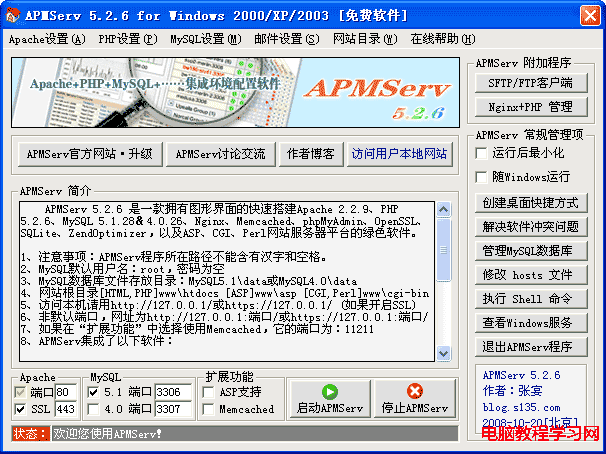Screen dimensions: 606x454
Task: Click the MySQL 5.1 port 3306 field
Action: [x=173, y=393]
